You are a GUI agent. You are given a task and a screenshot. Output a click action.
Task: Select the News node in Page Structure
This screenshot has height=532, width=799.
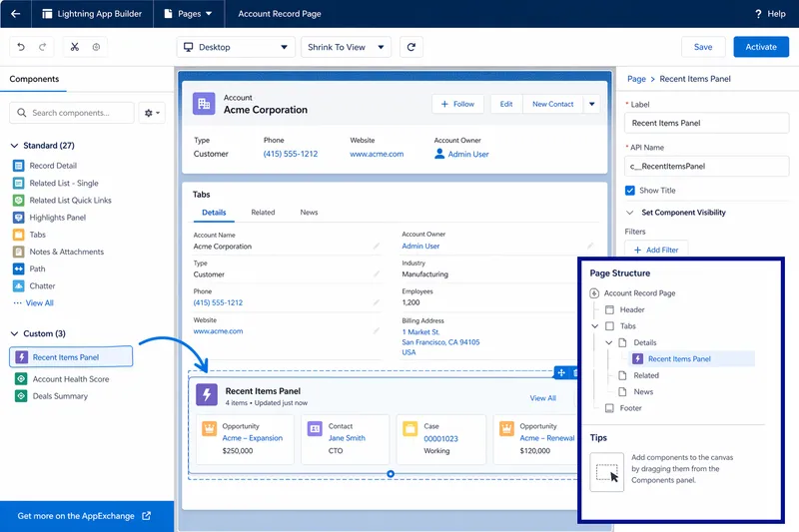636,391
